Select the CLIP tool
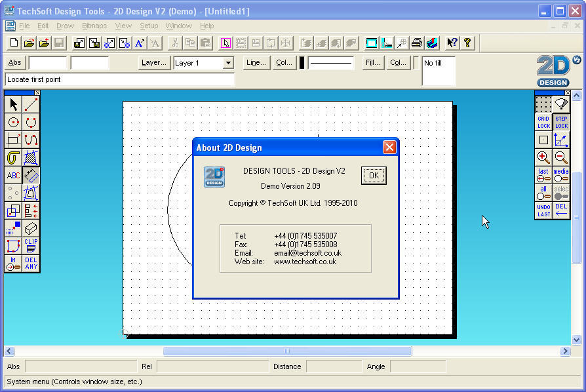 click(x=31, y=246)
